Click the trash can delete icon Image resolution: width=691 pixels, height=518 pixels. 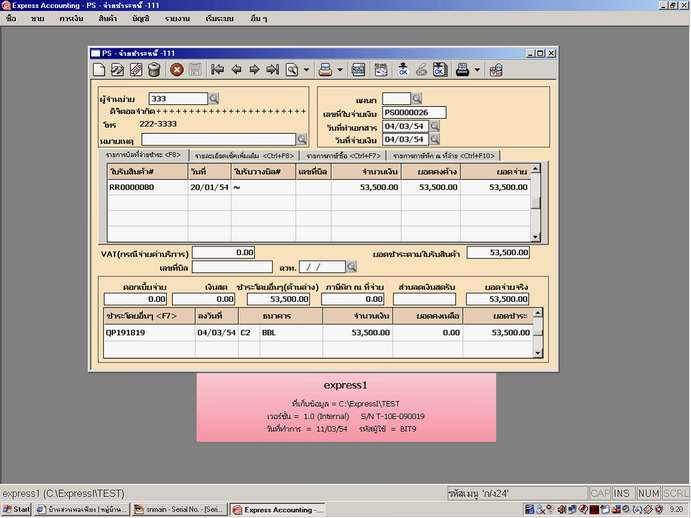coord(154,70)
